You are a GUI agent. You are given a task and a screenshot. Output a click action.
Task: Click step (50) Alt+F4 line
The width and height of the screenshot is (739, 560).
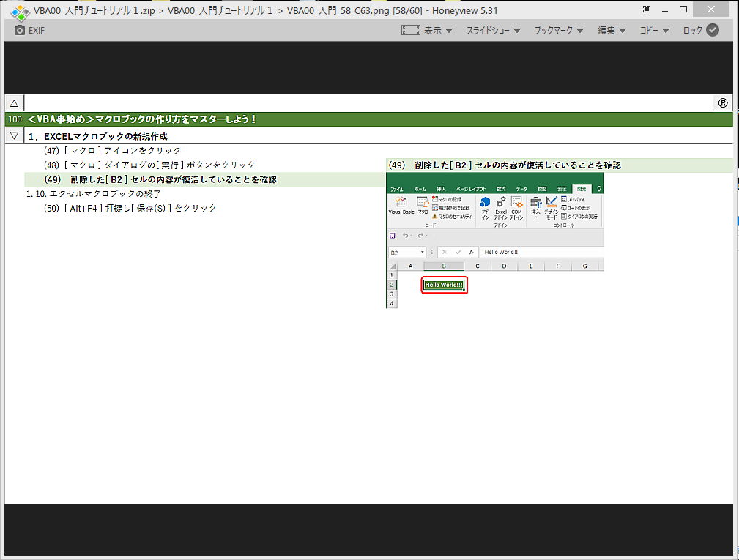(x=130, y=208)
